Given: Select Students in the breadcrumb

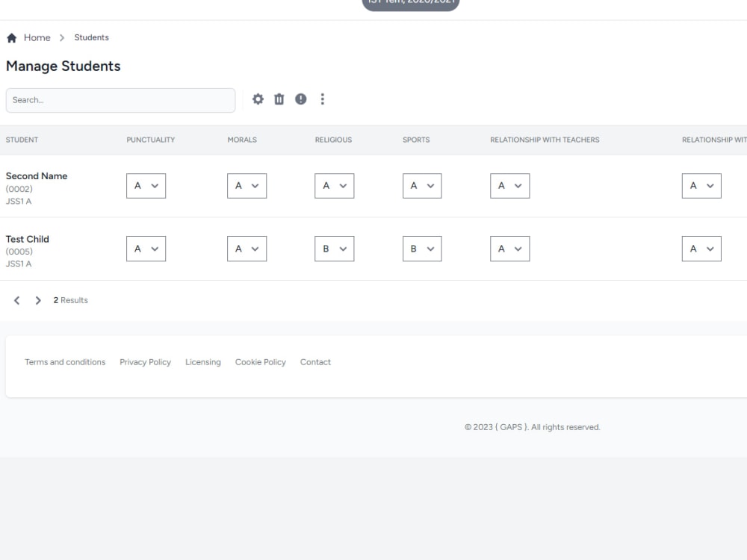Looking at the screenshot, I should 91,37.
